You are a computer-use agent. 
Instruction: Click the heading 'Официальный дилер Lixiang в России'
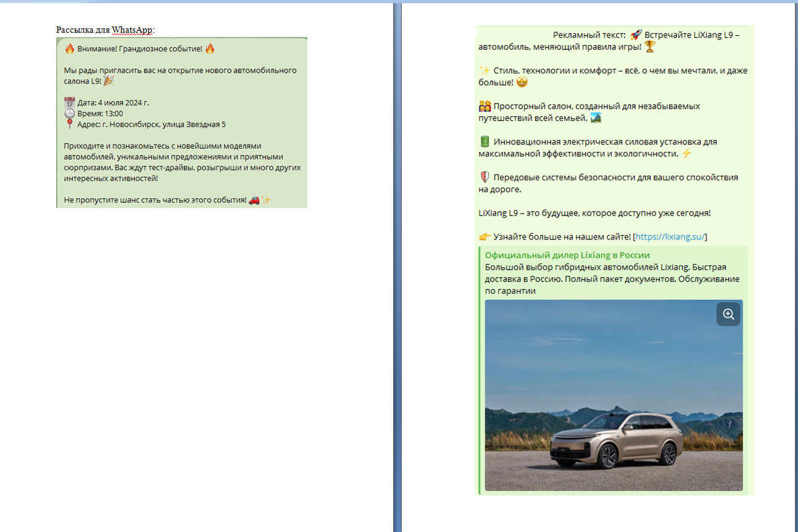click(567, 255)
